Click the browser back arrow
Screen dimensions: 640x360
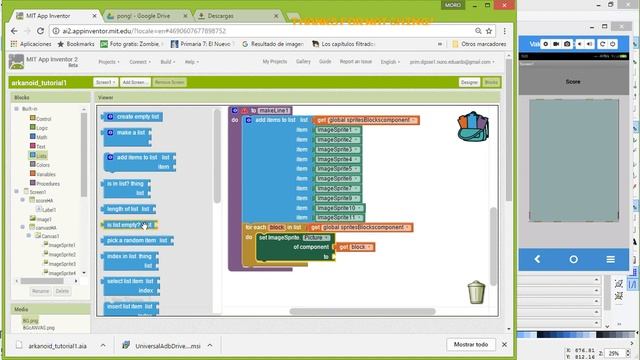point(14,31)
